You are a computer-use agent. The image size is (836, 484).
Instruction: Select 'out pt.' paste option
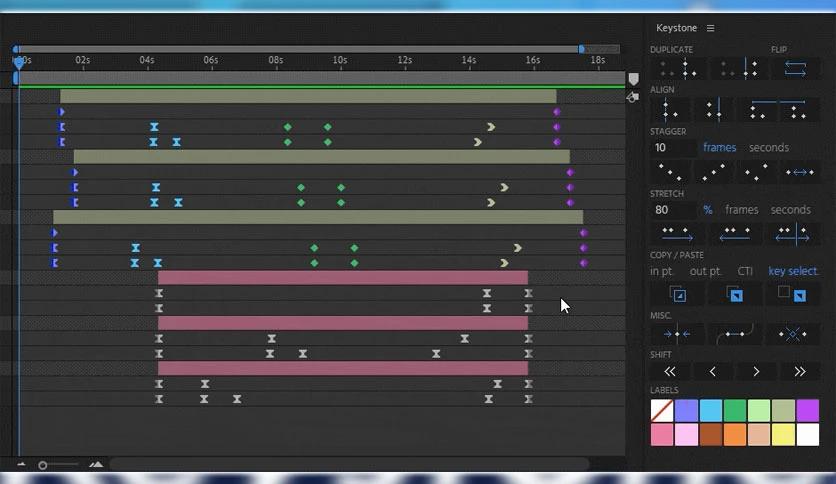pyautogui.click(x=705, y=271)
